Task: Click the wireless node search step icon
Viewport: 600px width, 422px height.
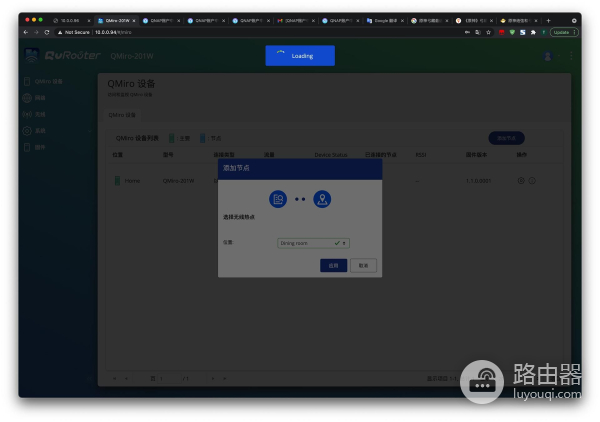Action: coord(278,199)
